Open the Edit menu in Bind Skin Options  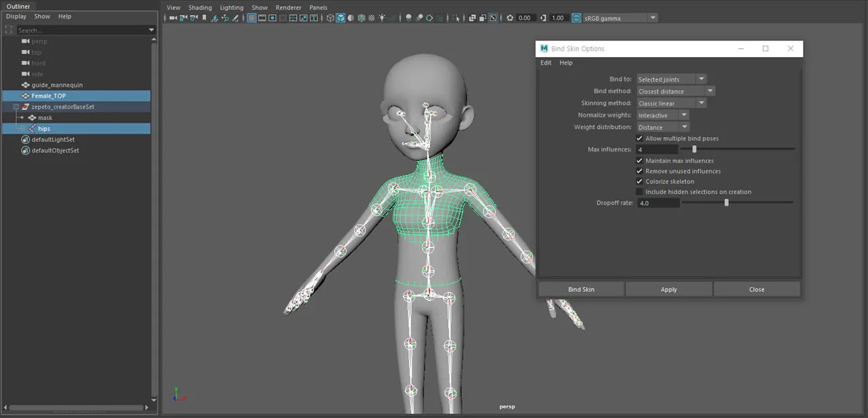545,62
